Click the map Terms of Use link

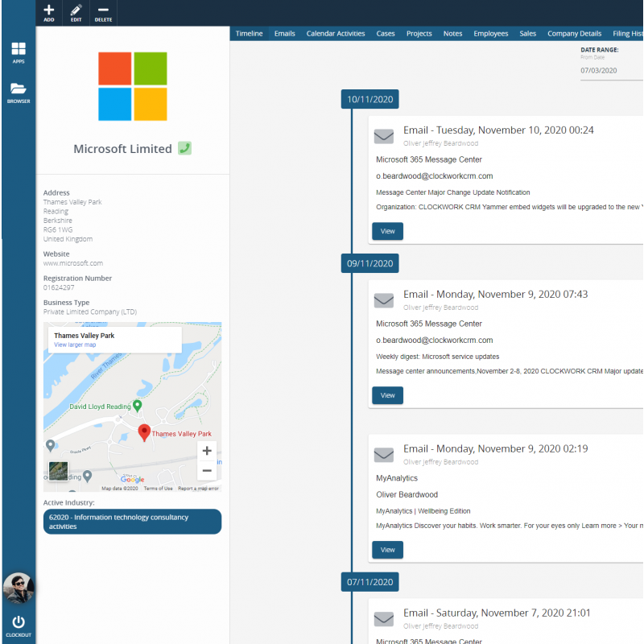click(x=158, y=489)
